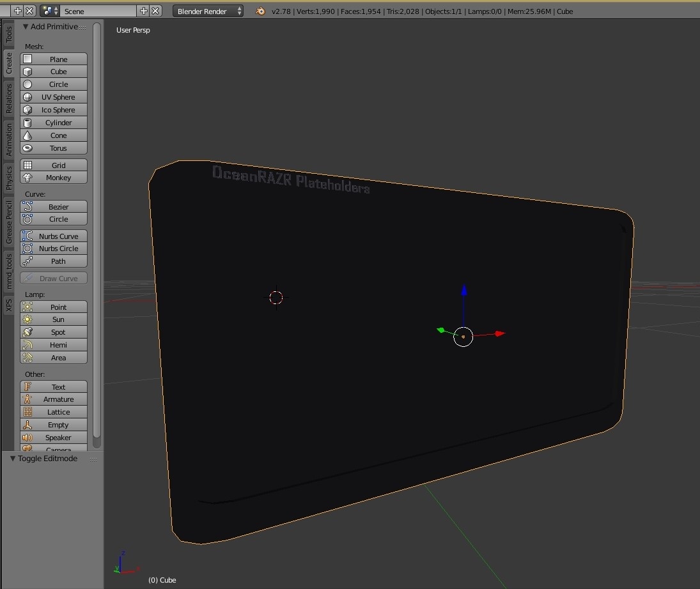700x589 pixels.
Task: Open the scene browse dropdown icon
Action: click(x=49, y=11)
